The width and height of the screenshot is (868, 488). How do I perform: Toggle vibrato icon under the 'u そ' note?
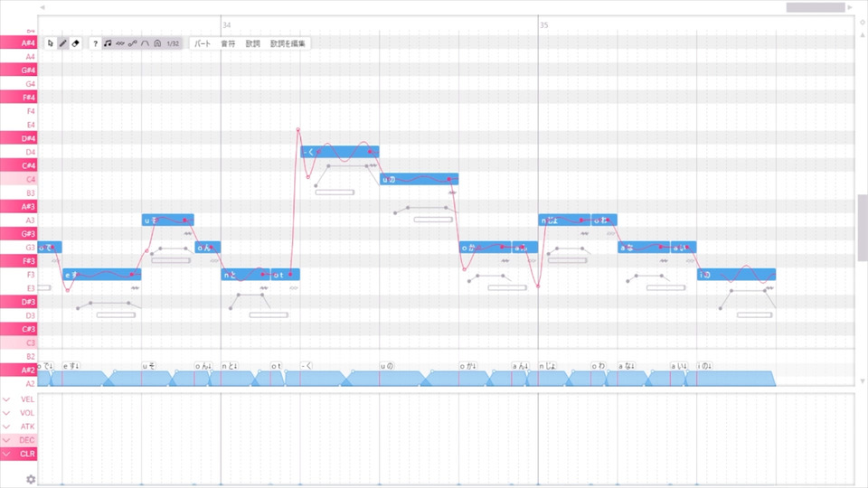pyautogui.click(x=188, y=233)
